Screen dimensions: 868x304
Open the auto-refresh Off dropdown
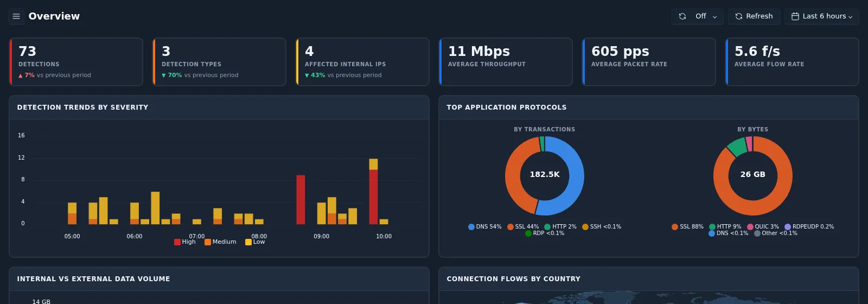(698, 16)
